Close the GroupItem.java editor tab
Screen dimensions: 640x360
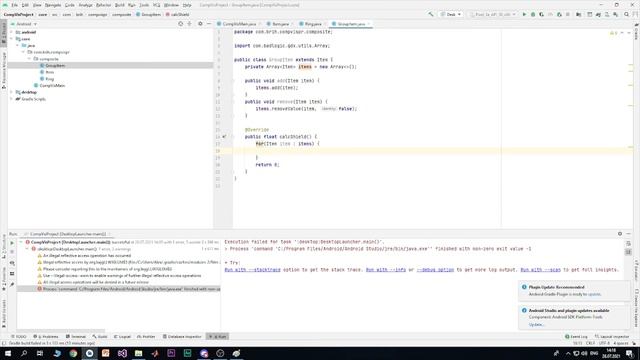point(369,24)
